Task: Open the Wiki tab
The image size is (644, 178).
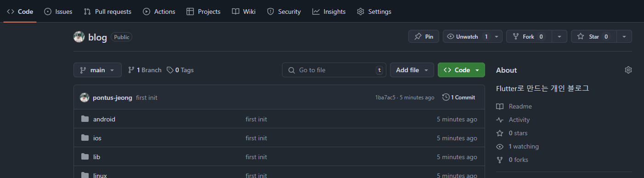Action: tap(243, 11)
